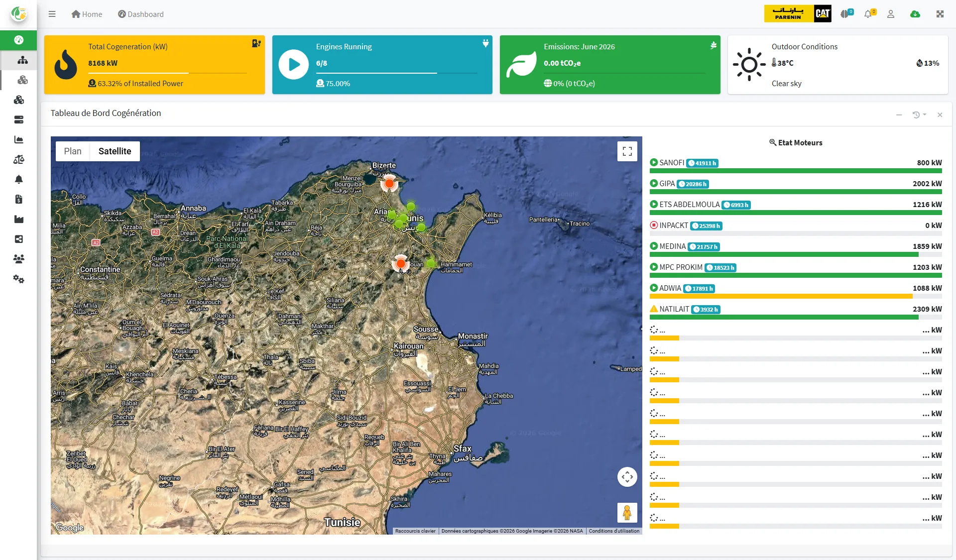This screenshot has width=956, height=560.
Task: Close the Tableau de Bord panel
Action: click(x=940, y=115)
